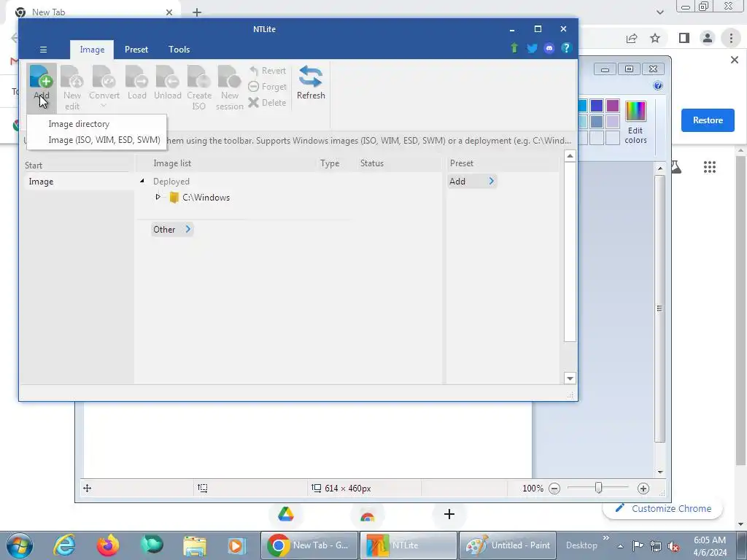Click Paint zoom in plus button

tap(643, 489)
